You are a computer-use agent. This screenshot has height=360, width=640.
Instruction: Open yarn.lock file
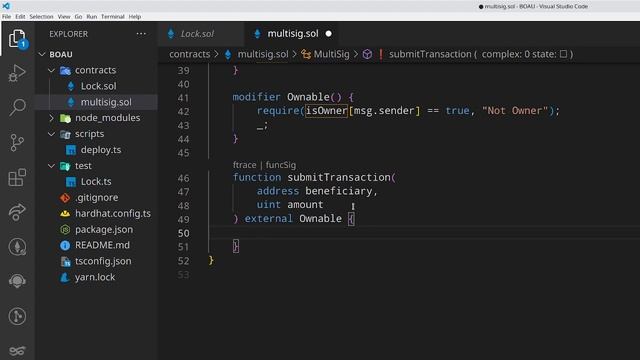click(95, 277)
